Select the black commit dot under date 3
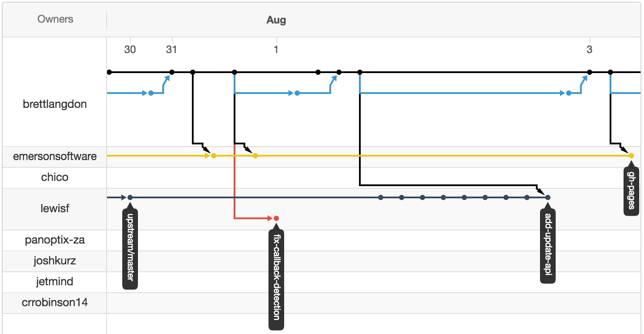The width and height of the screenshot is (644, 334). (590, 72)
